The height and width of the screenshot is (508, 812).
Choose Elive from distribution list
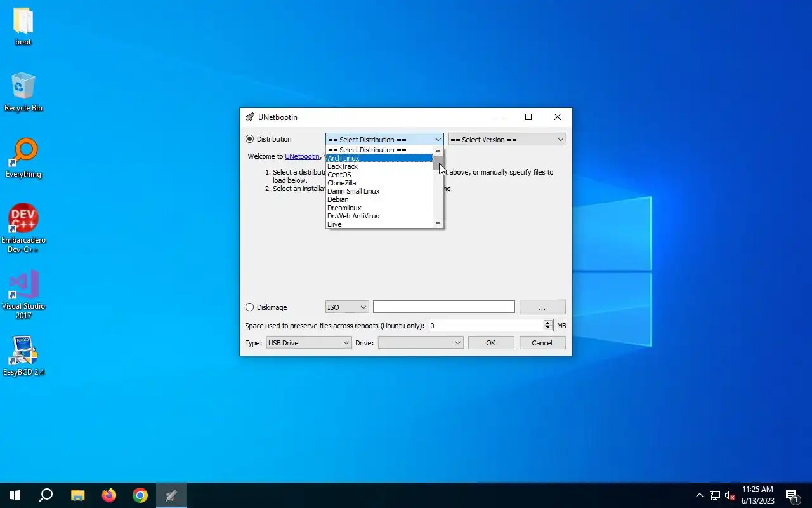379,224
